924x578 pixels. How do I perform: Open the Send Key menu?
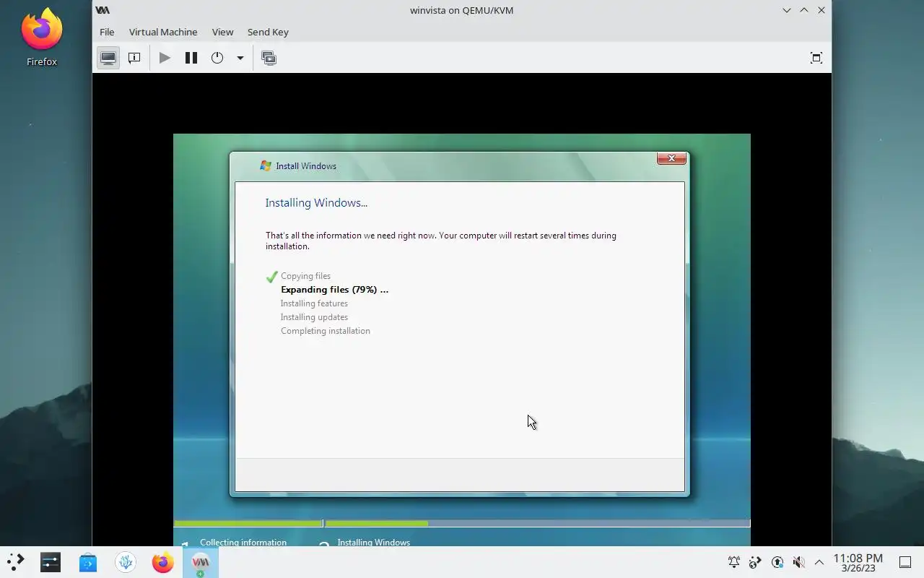[x=268, y=32]
